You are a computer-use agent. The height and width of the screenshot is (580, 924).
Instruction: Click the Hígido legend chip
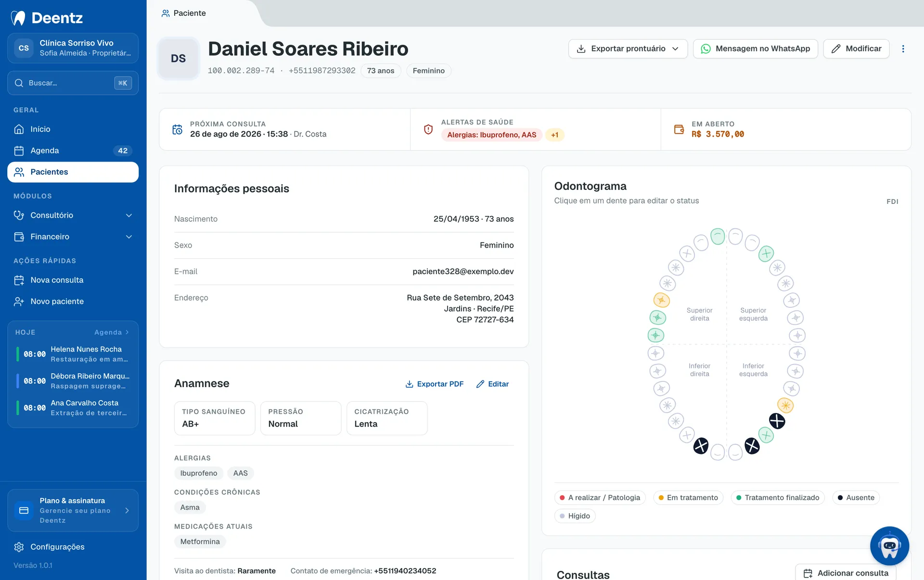click(575, 516)
